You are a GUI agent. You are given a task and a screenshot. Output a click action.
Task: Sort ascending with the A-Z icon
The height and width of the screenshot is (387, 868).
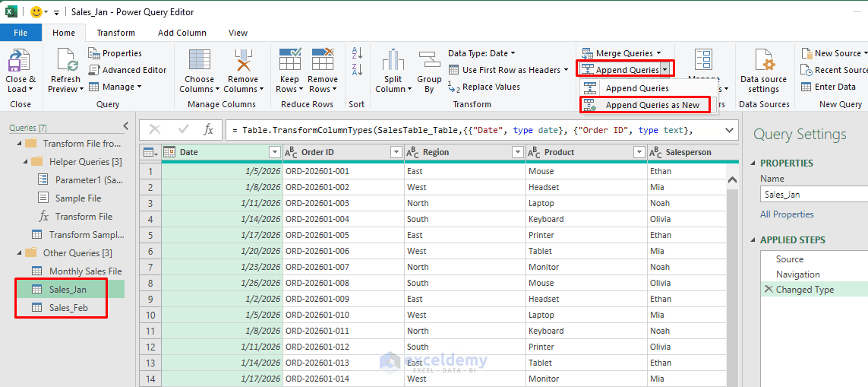357,53
